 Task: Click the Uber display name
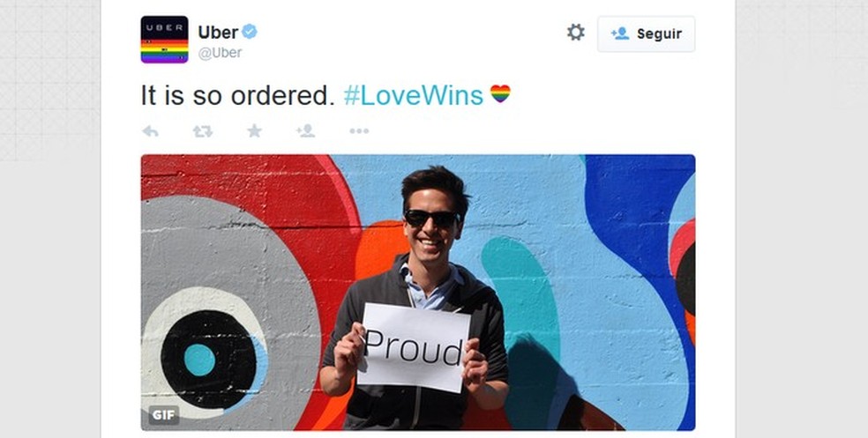pyautogui.click(x=218, y=33)
